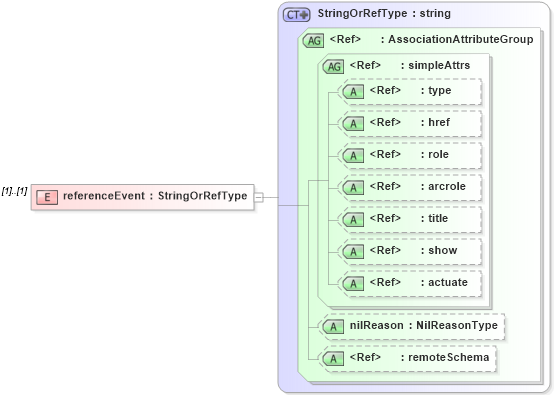554x395 pixels.
Task: Click the A icon of href attribute
Action: coord(353,124)
